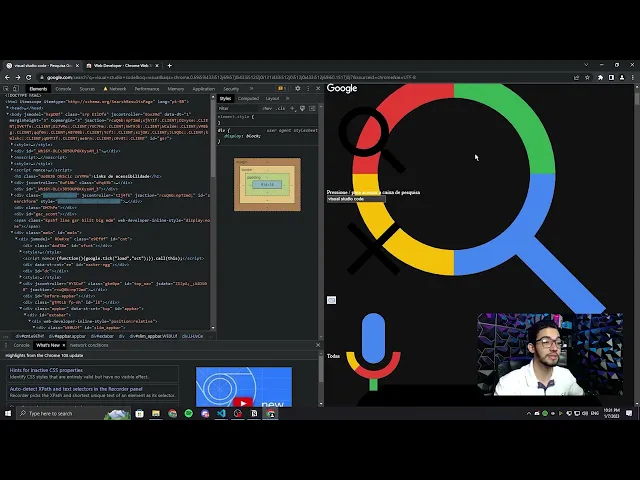Open the DevTools three-dot customize menu
The width and height of the screenshot is (640, 480).
tap(308, 89)
